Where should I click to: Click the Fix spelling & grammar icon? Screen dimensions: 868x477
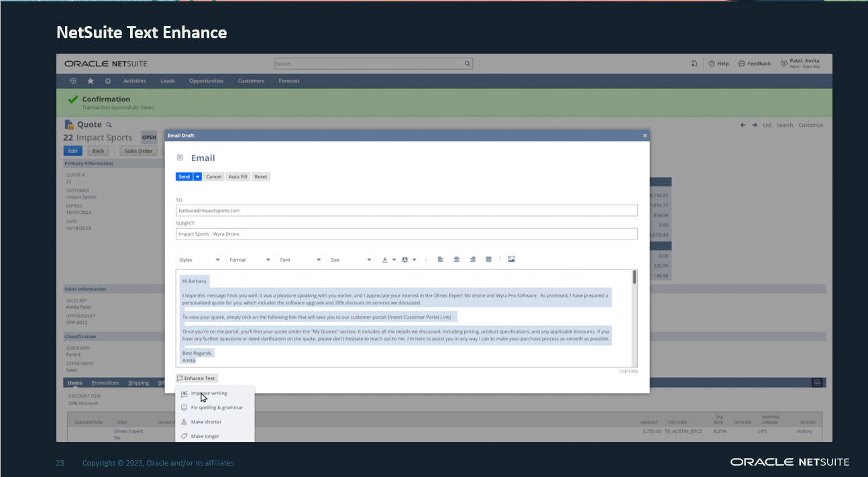pos(184,407)
